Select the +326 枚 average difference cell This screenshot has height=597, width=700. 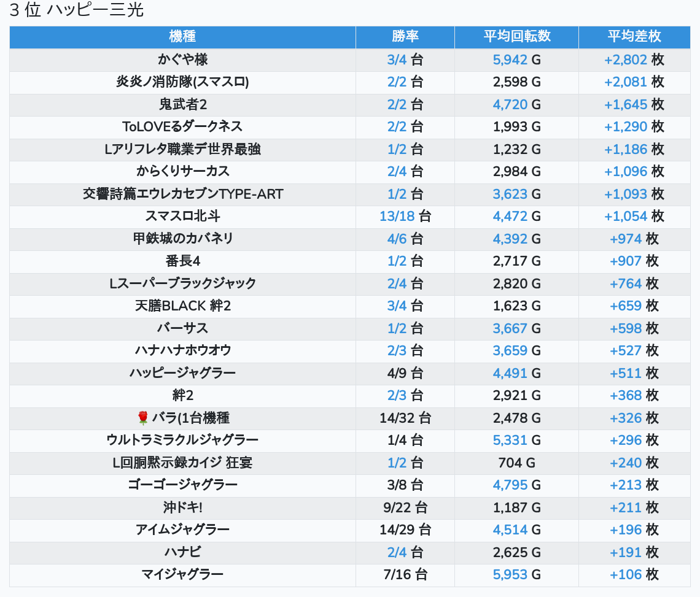(x=634, y=418)
